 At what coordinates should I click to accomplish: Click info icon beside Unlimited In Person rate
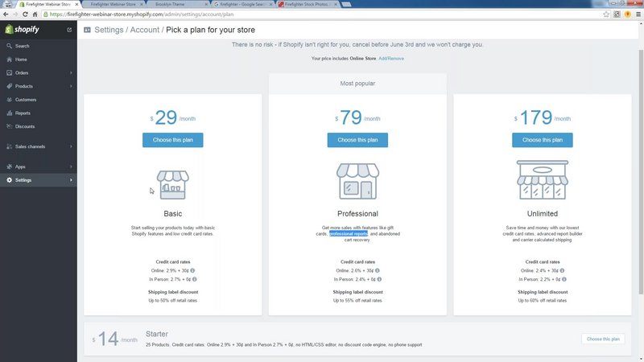tap(564, 279)
